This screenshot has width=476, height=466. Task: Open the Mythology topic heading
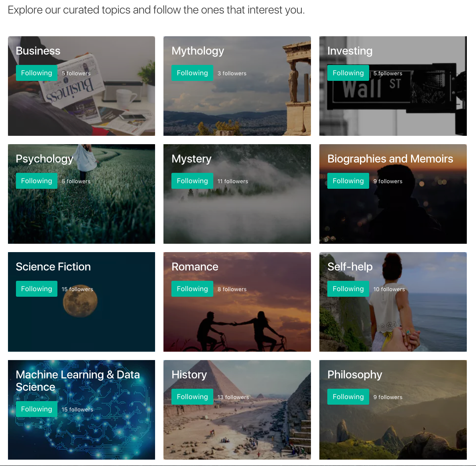198,51
